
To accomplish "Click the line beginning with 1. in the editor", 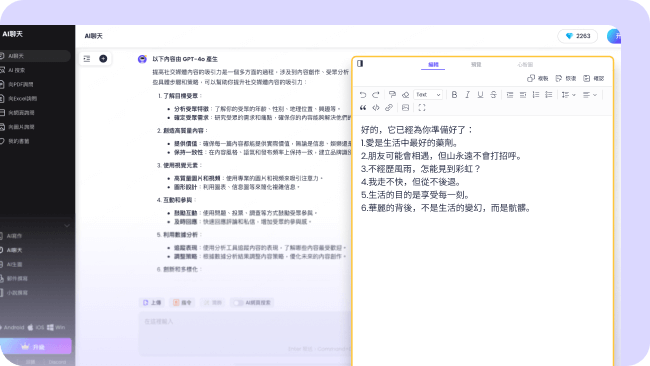I will (x=410, y=143).
